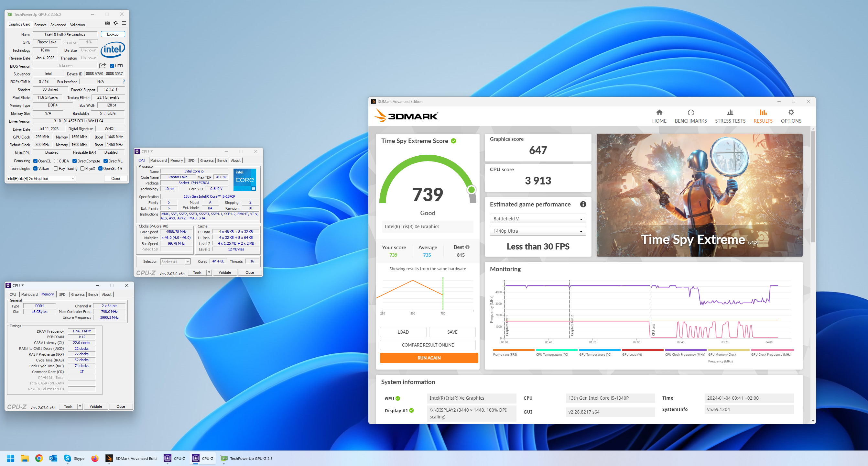Open 3DMark BENCHMARKS gauge icon
The image size is (868, 466).
click(691, 112)
